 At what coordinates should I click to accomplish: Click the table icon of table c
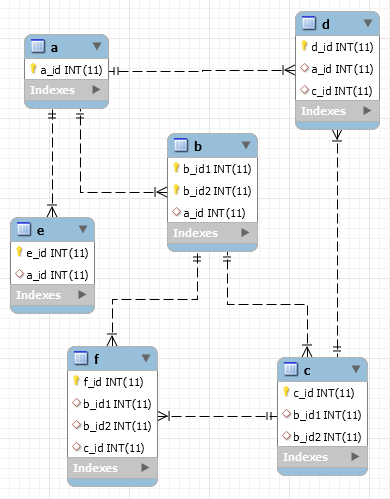(x=291, y=369)
